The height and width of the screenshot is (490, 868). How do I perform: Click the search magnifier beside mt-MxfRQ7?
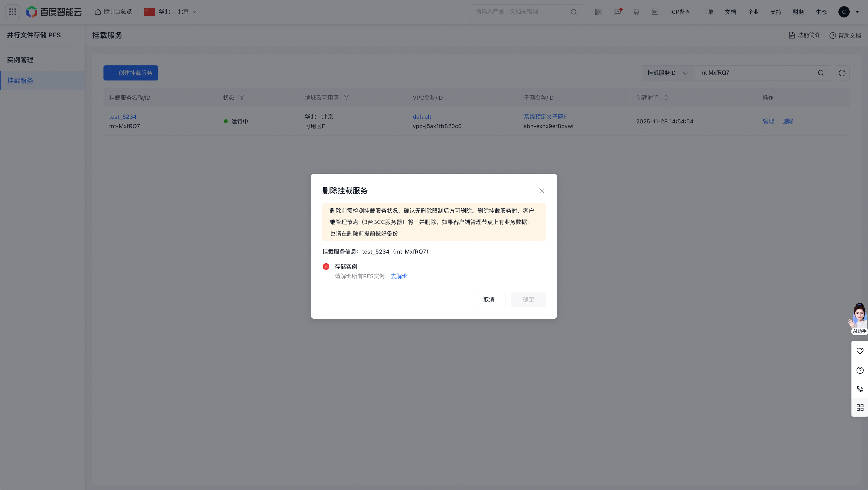click(x=821, y=73)
